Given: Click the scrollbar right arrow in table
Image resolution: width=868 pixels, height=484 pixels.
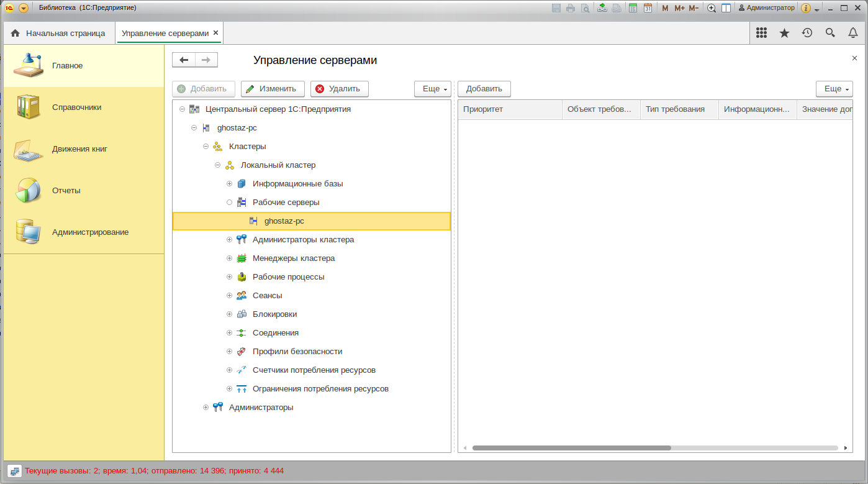Looking at the screenshot, I should [x=845, y=447].
